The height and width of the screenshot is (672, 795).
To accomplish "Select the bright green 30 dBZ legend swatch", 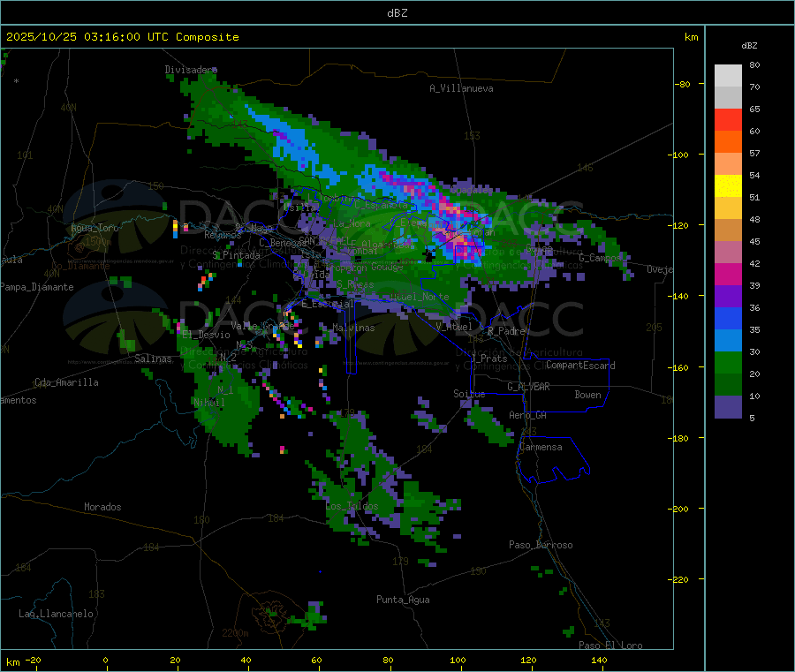I will point(728,362).
